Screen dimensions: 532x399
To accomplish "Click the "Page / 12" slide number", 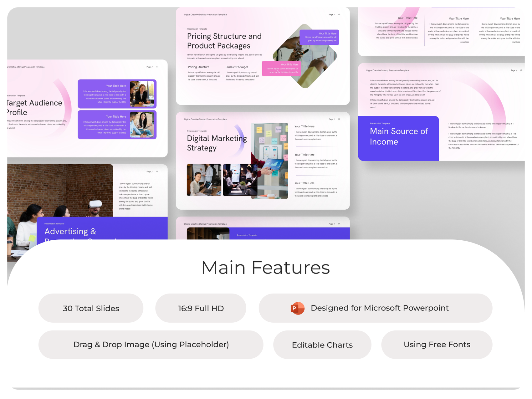I will [334, 119].
